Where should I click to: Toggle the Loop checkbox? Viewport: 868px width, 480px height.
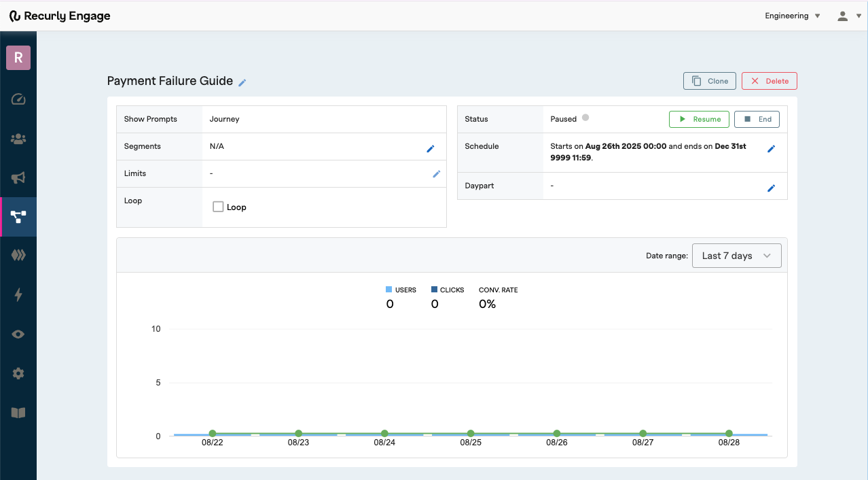click(218, 207)
